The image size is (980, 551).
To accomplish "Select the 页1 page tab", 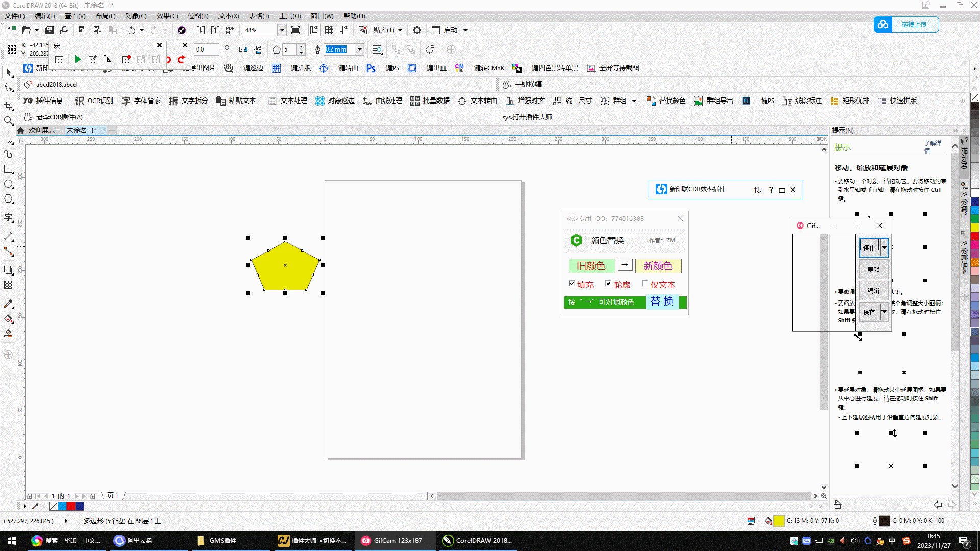I will click(113, 495).
